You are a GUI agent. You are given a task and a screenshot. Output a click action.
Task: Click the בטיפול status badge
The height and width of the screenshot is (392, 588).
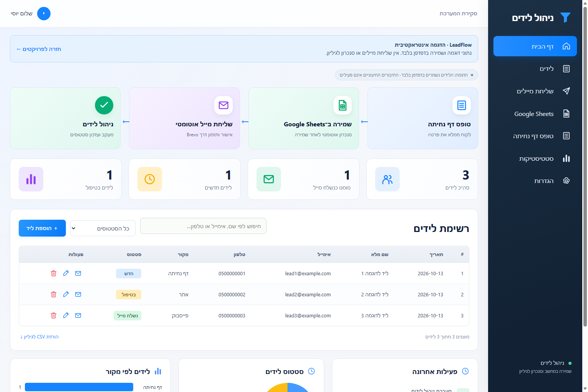pos(129,294)
